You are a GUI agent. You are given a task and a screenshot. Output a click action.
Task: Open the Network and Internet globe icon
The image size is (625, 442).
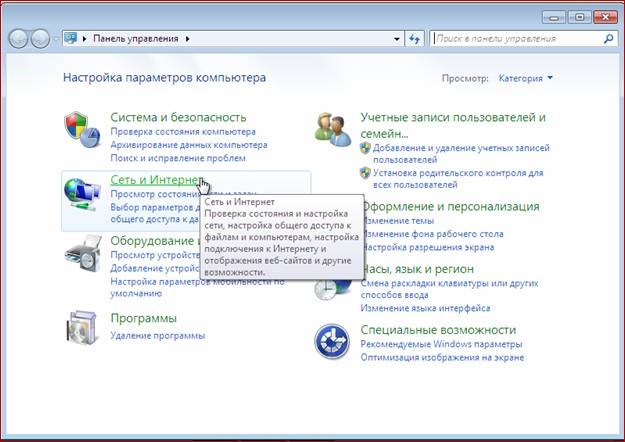pos(82,194)
